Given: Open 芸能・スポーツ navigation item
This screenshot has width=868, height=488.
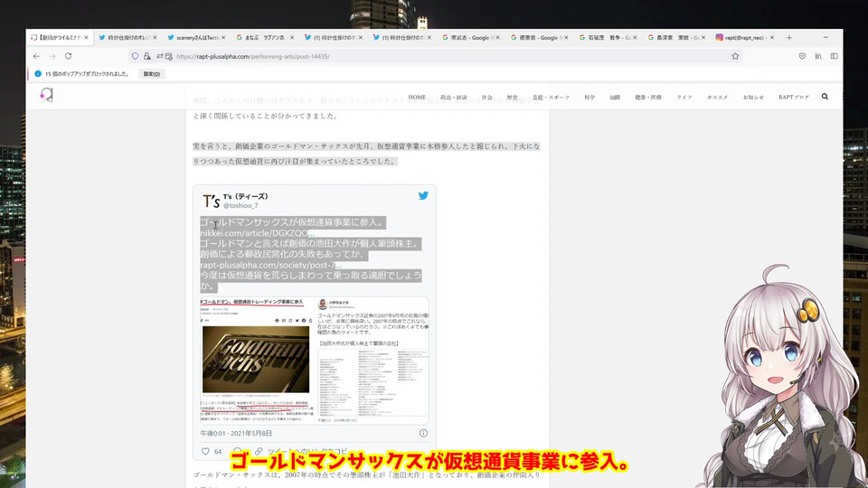Looking at the screenshot, I should [x=551, y=97].
